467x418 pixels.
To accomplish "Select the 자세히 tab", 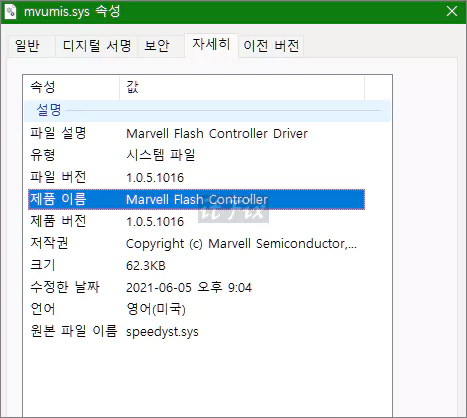I will 211,45.
